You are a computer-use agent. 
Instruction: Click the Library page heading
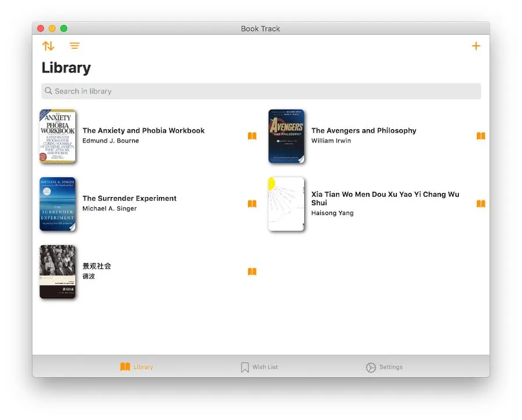[66, 68]
